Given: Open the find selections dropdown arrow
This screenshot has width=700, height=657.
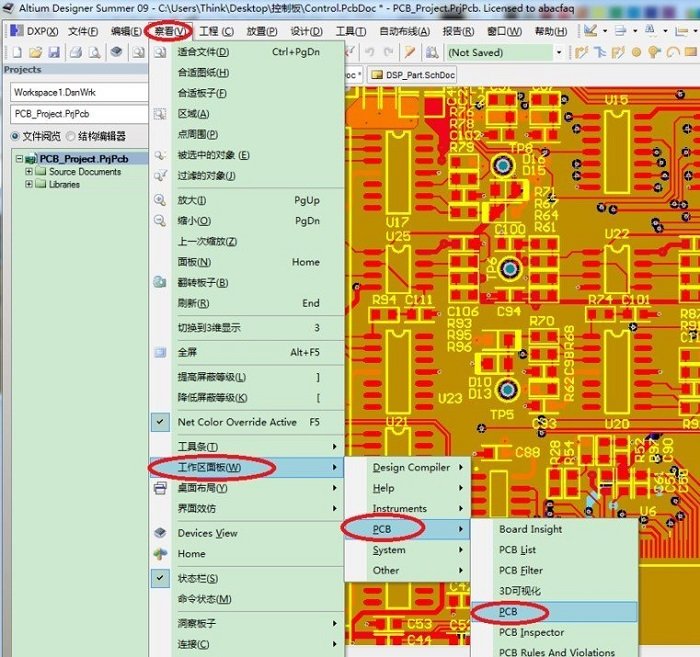Looking at the screenshot, I should [x=665, y=31].
